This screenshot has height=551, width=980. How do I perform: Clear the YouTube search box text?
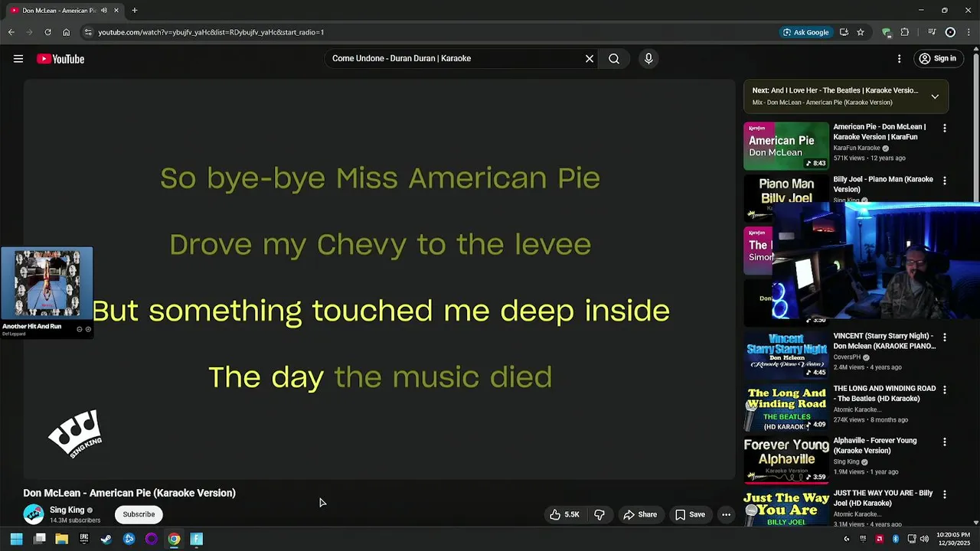(x=590, y=59)
